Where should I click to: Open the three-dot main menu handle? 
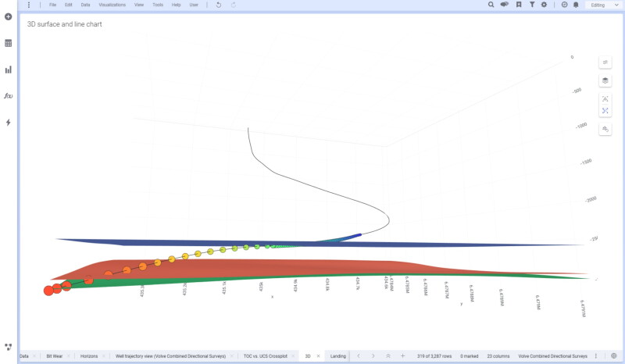point(29,5)
